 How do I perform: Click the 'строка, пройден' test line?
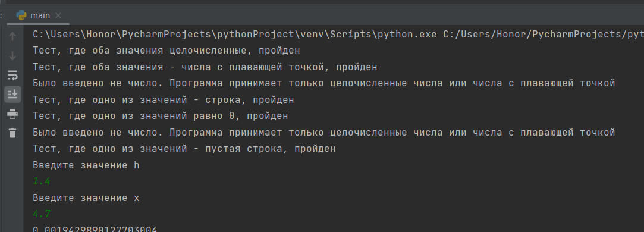(x=164, y=100)
